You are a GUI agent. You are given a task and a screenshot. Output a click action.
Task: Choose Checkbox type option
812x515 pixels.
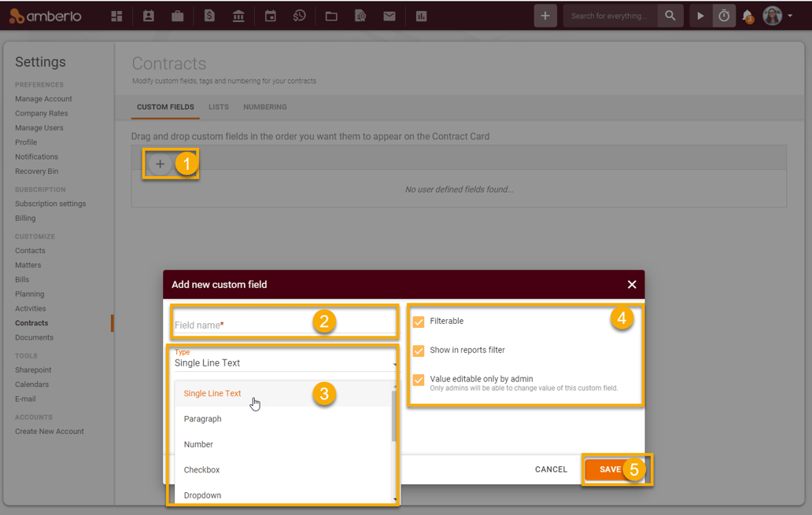(x=283, y=469)
